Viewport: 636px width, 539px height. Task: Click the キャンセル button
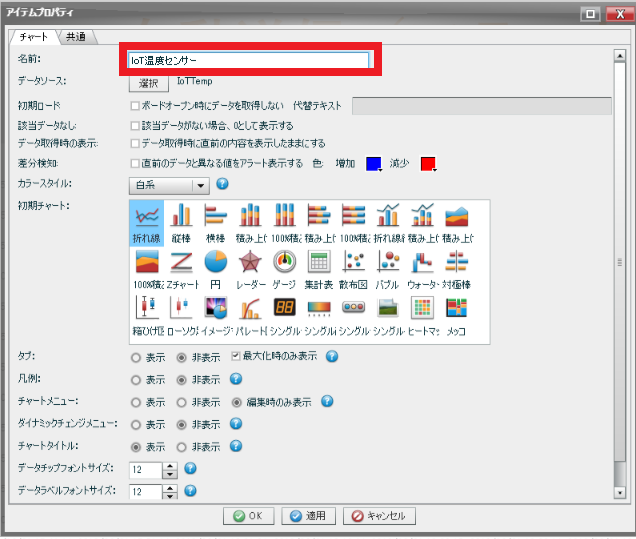click(379, 516)
